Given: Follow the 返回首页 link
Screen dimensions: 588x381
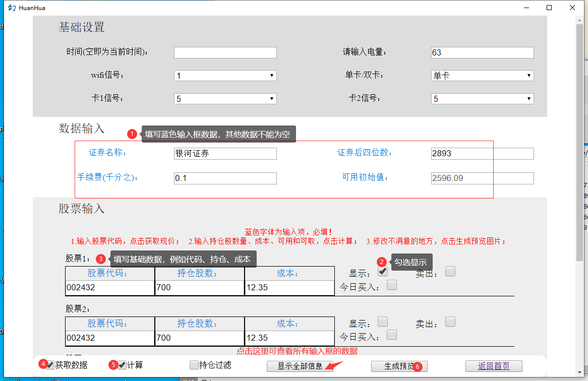Looking at the screenshot, I should (x=494, y=366).
